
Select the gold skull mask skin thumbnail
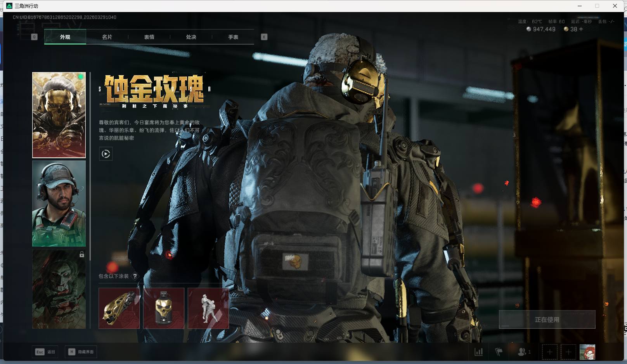[x=59, y=115]
